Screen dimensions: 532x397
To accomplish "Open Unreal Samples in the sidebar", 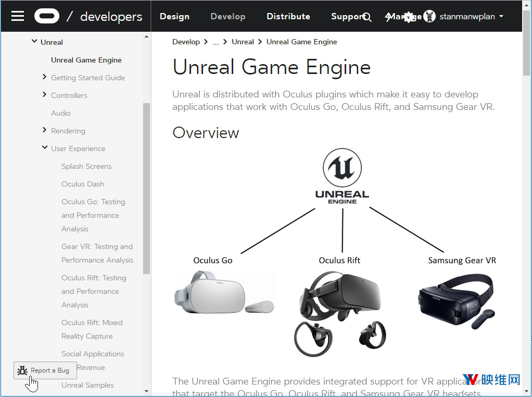I will [87, 385].
